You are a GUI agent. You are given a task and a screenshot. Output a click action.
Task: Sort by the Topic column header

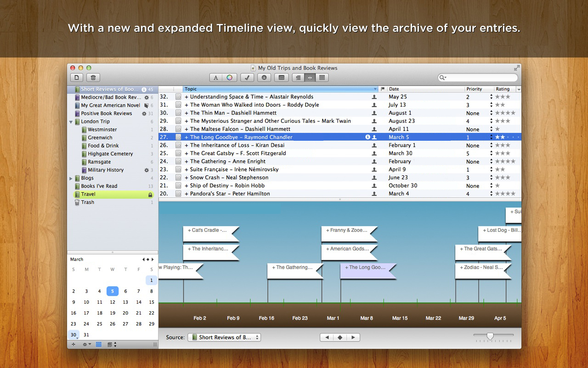pos(280,89)
